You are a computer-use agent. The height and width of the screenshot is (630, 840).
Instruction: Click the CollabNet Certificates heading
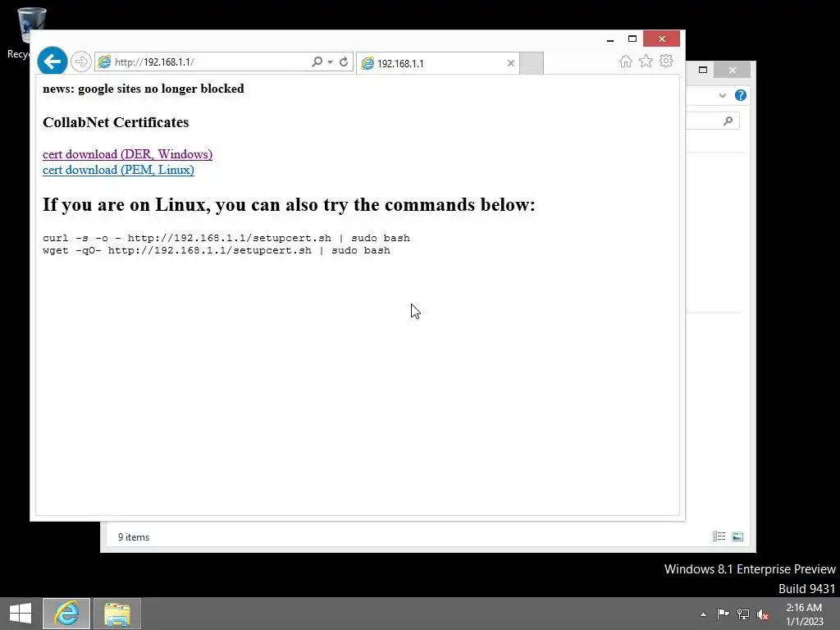click(x=116, y=122)
